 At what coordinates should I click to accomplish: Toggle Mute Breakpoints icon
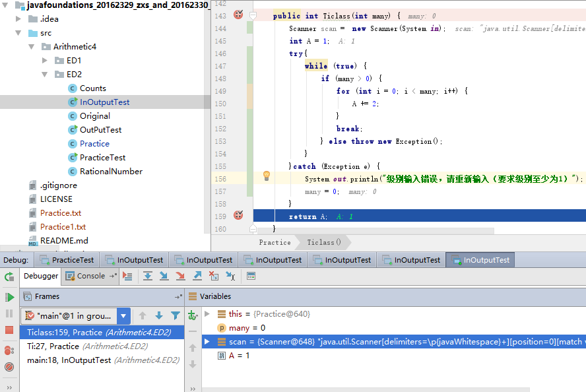tap(9, 367)
